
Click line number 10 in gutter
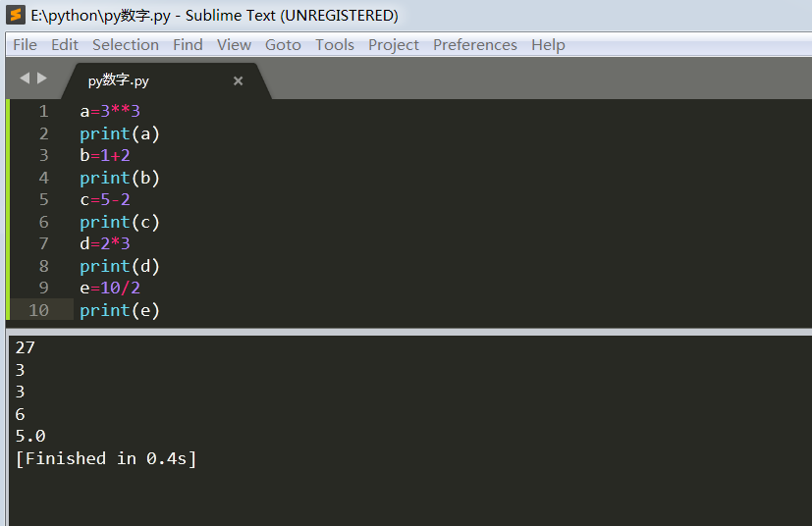(39, 310)
